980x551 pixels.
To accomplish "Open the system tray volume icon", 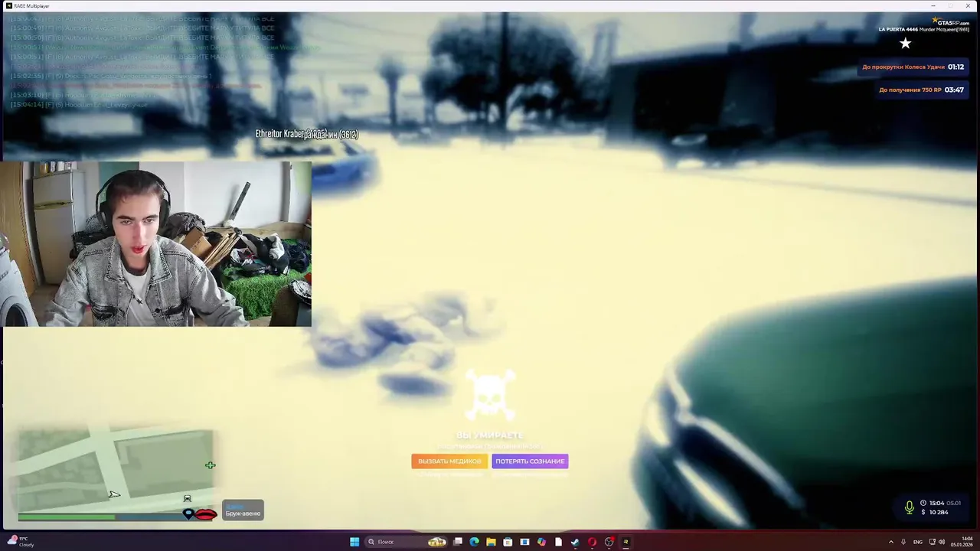I will [942, 542].
